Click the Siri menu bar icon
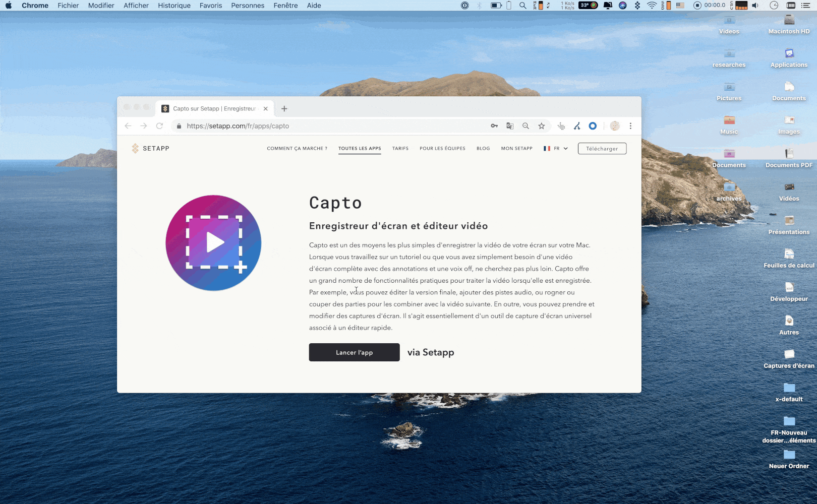This screenshot has height=504, width=817. pyautogui.click(x=623, y=6)
